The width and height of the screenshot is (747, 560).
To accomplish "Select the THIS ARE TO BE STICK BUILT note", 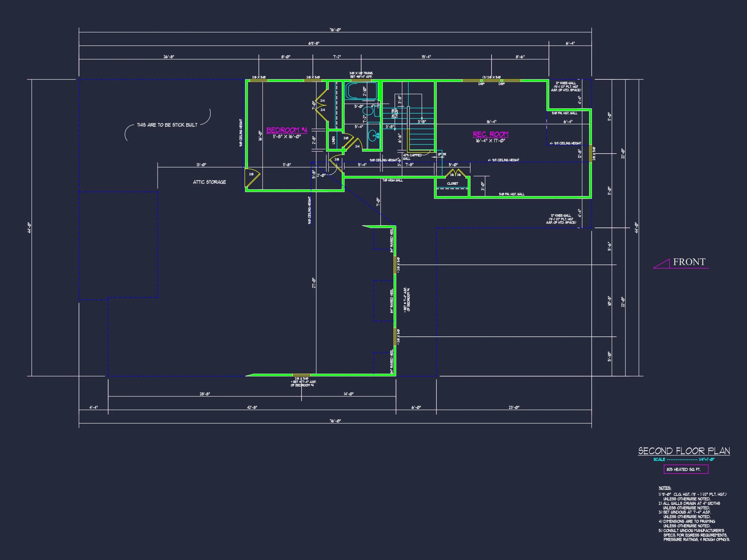I will tap(167, 125).
